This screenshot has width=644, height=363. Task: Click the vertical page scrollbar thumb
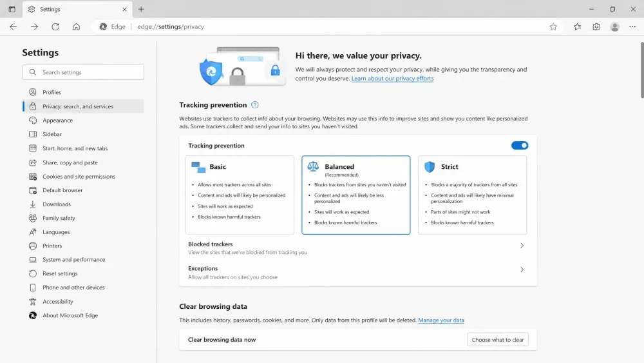point(641,70)
